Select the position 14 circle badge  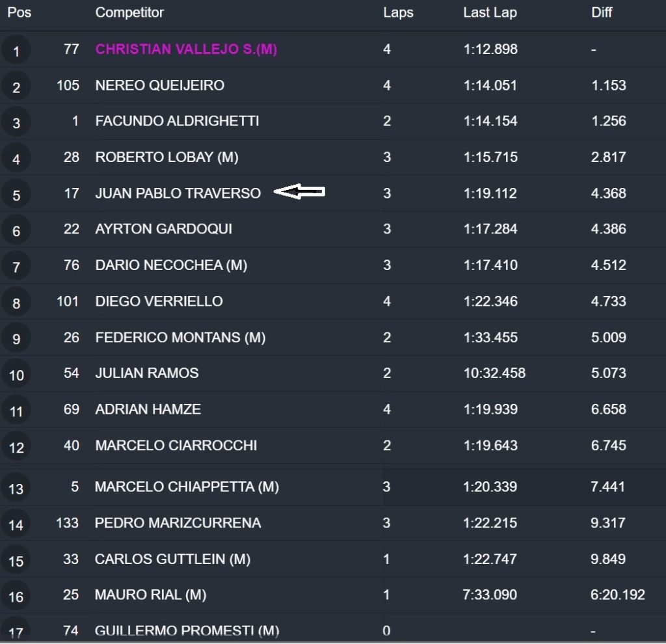click(x=16, y=524)
